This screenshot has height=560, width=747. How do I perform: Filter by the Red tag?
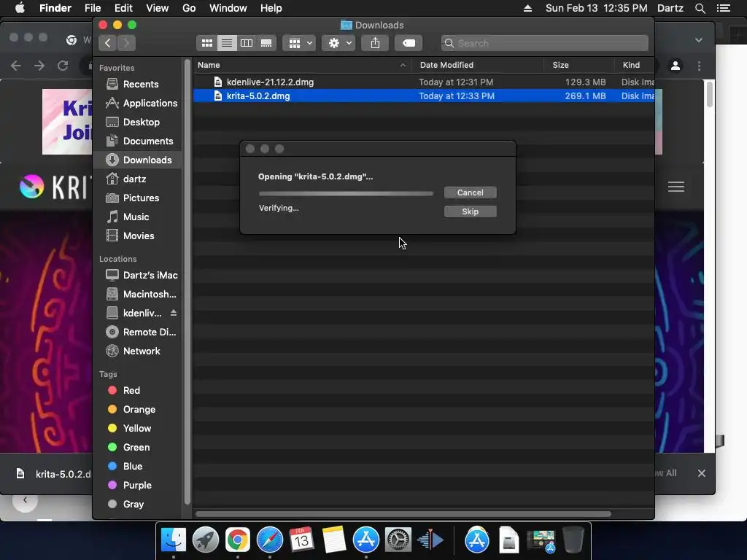[138, 391]
